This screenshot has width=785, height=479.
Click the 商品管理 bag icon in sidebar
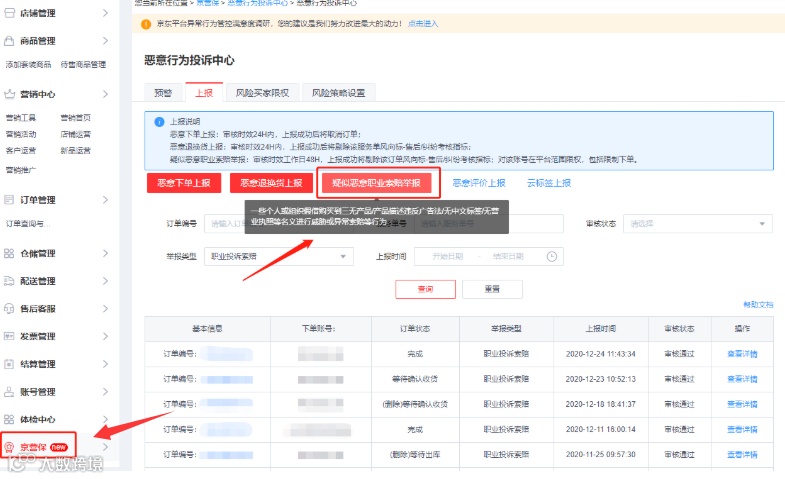tap(9, 41)
